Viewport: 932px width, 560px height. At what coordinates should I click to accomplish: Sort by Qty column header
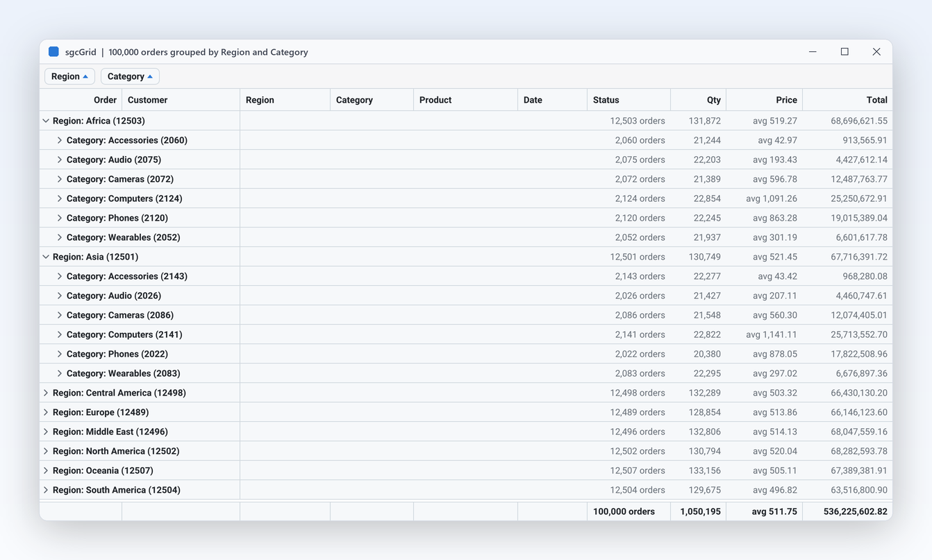pyautogui.click(x=699, y=100)
